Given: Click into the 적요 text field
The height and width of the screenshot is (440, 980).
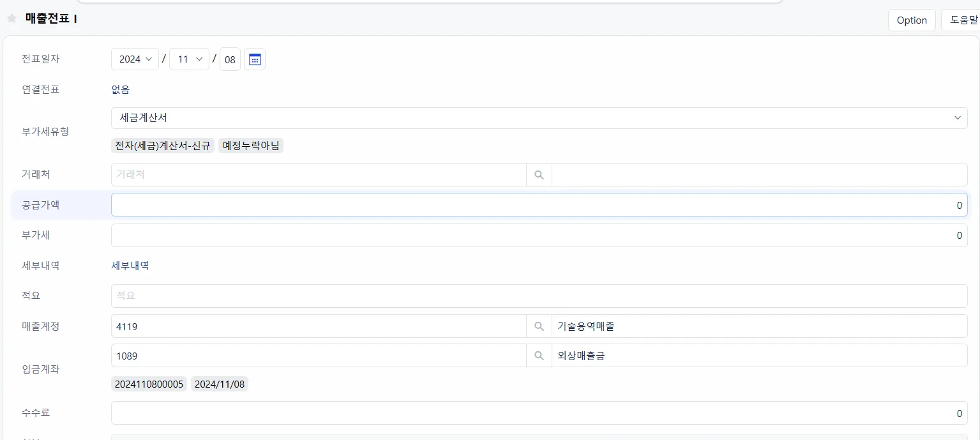Looking at the screenshot, I should point(539,296).
